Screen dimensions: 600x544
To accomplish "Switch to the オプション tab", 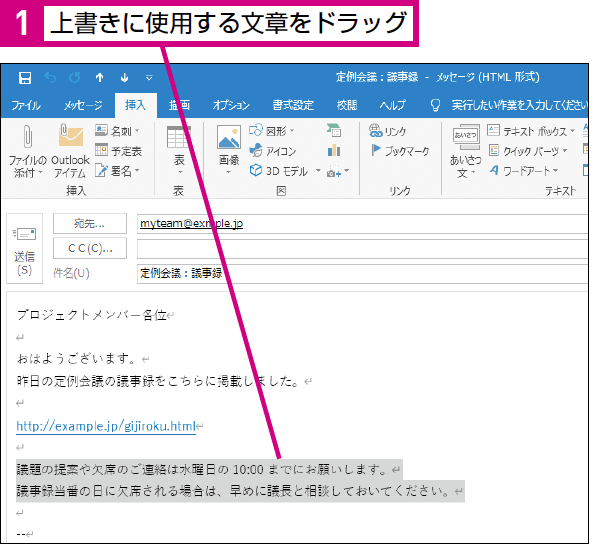I will click(x=231, y=105).
